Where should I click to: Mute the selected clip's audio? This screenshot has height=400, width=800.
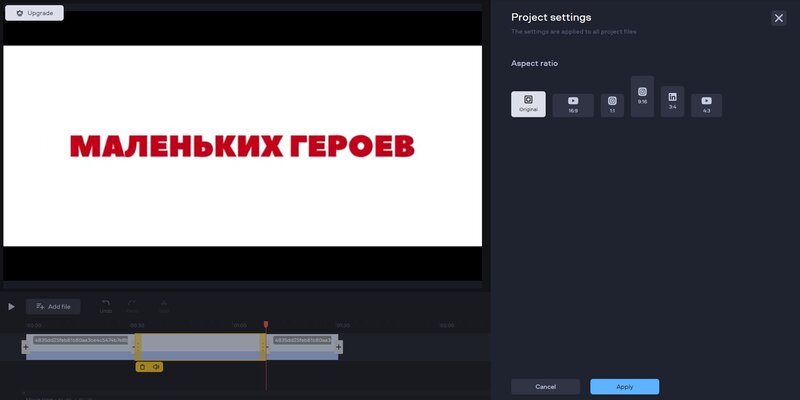(156, 367)
